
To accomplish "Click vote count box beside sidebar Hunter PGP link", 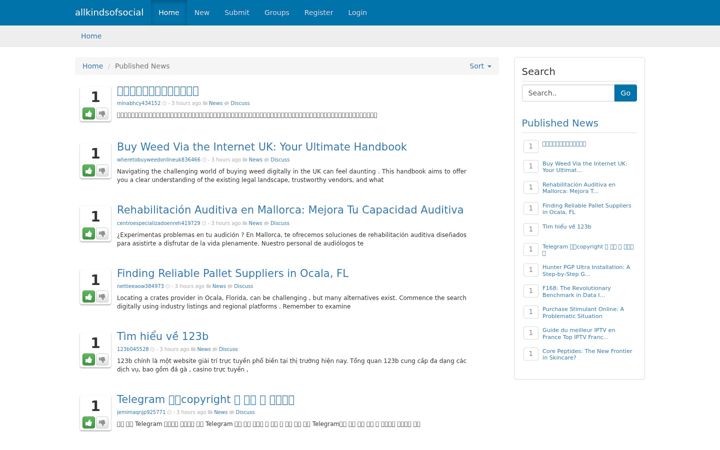I will [x=531, y=270].
